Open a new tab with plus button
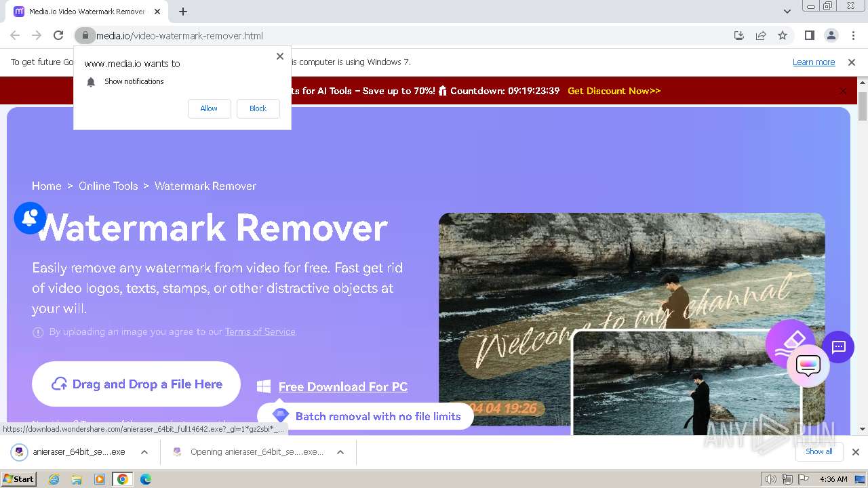The height and width of the screenshot is (488, 868). [x=183, y=12]
